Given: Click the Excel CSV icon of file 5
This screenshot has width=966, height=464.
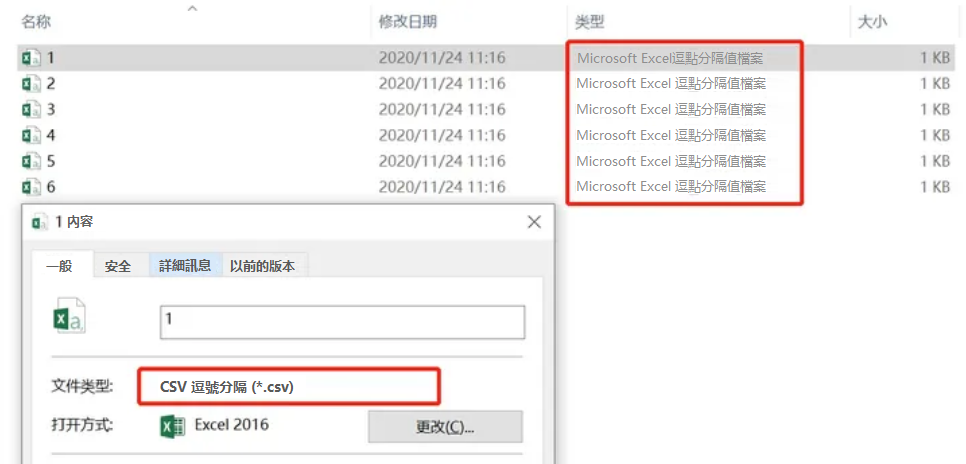Looking at the screenshot, I should (31, 161).
